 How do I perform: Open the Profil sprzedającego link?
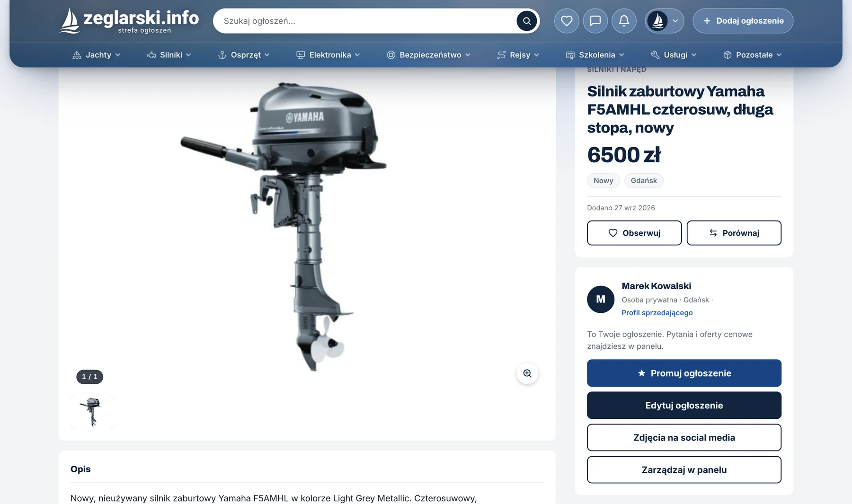click(x=657, y=313)
